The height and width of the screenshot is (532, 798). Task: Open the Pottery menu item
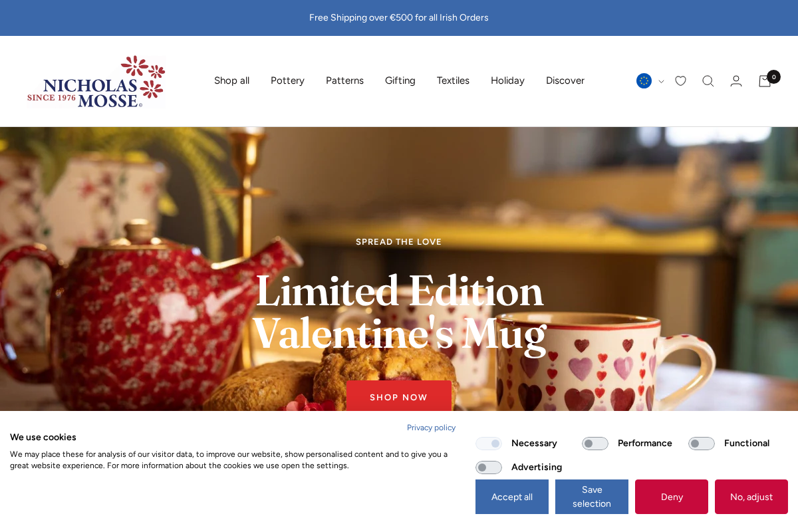287,80
